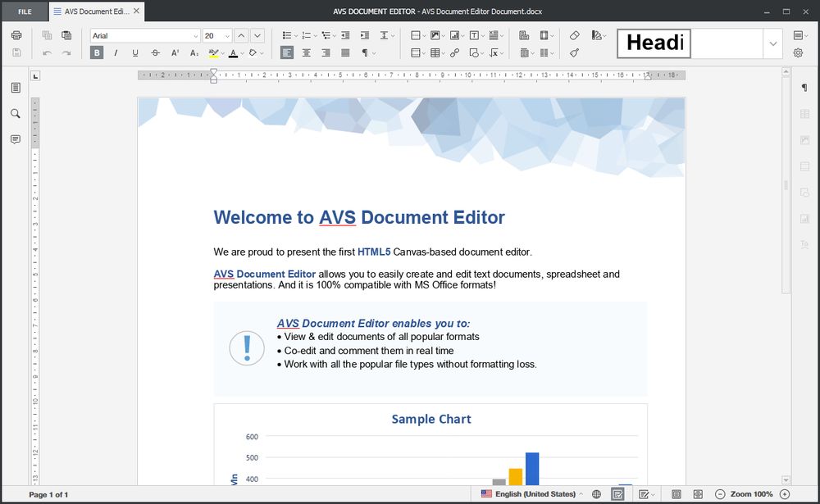Close the AVS Document Edi... tab

pos(136,11)
